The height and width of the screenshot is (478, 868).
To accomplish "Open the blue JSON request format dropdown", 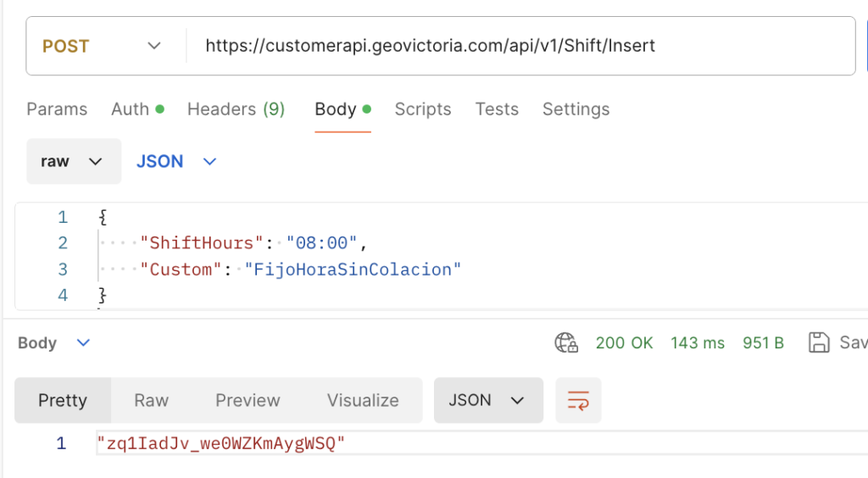I will (176, 161).
